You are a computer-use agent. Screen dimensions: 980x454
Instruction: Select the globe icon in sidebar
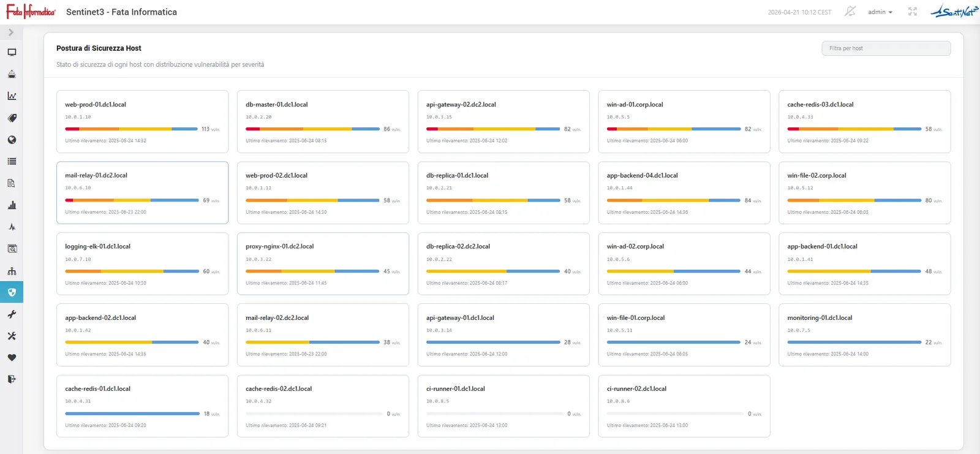point(12,140)
